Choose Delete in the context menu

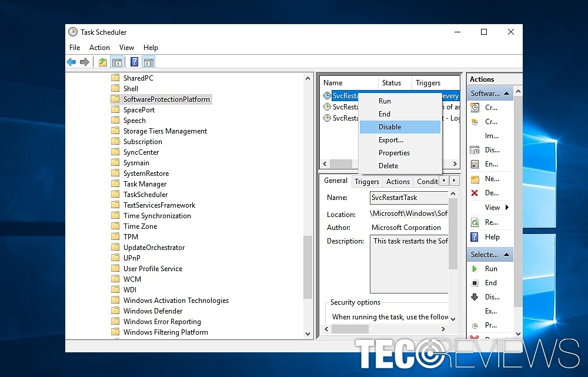(400, 166)
